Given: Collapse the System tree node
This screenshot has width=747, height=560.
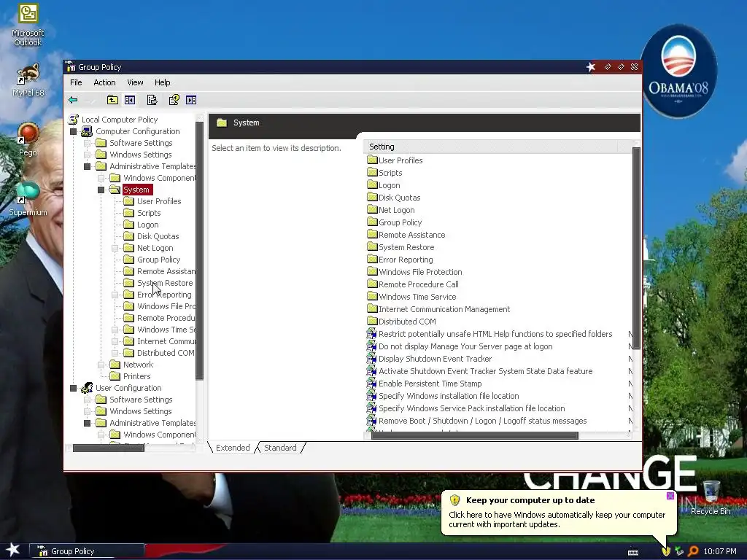Looking at the screenshot, I should (x=101, y=190).
